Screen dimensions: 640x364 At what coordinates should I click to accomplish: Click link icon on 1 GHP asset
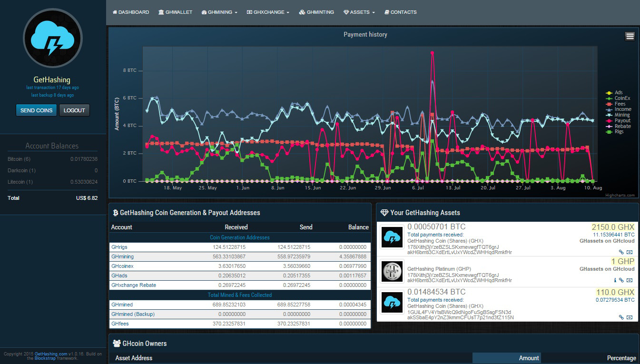(x=621, y=280)
